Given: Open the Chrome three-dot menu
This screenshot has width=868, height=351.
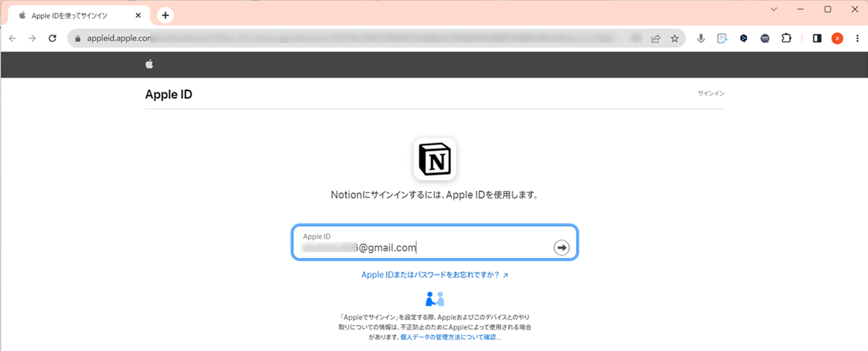Looking at the screenshot, I should (x=857, y=39).
